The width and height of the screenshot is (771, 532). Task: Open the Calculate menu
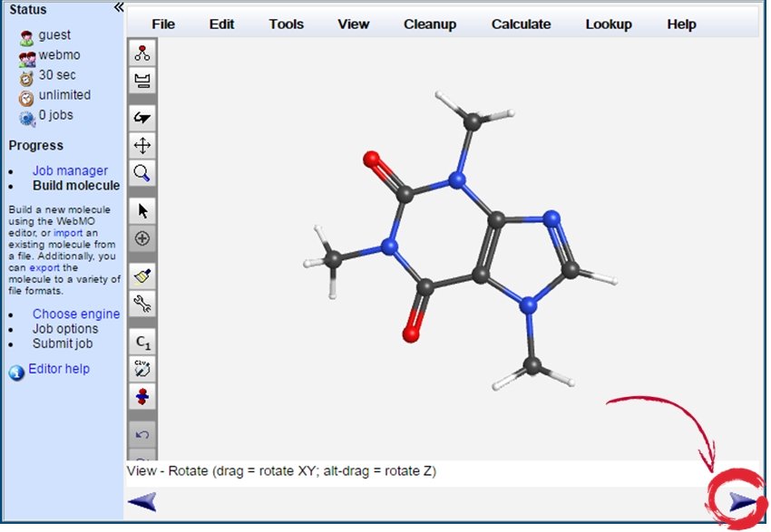[521, 24]
